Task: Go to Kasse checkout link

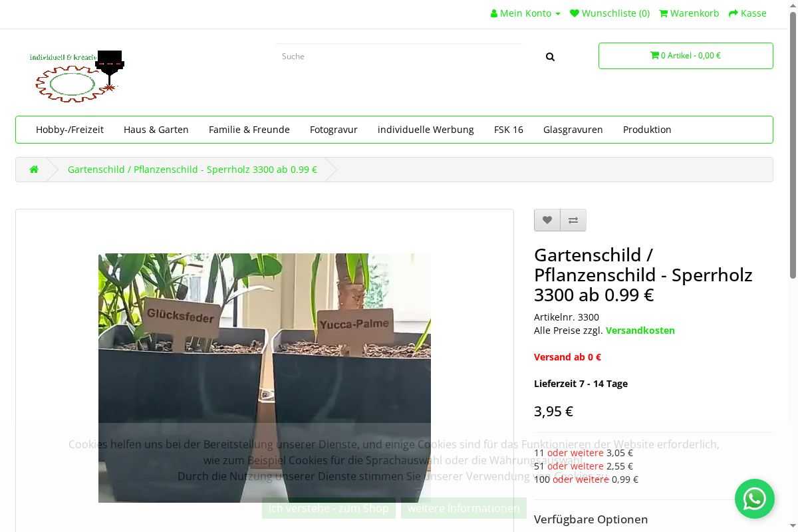Action: [x=747, y=13]
